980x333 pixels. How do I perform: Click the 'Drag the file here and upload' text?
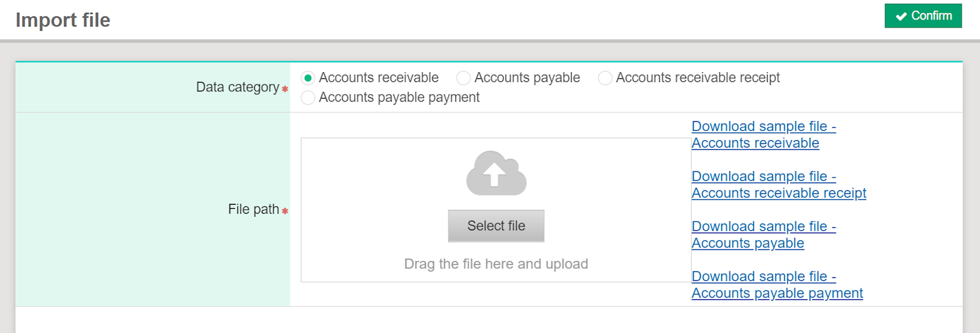[x=496, y=264]
